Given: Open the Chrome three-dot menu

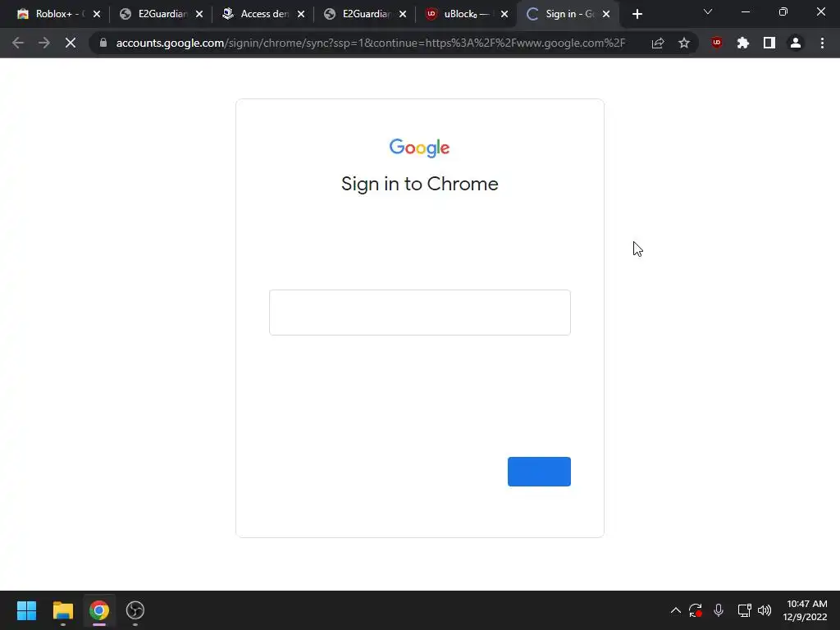Looking at the screenshot, I should tap(822, 43).
